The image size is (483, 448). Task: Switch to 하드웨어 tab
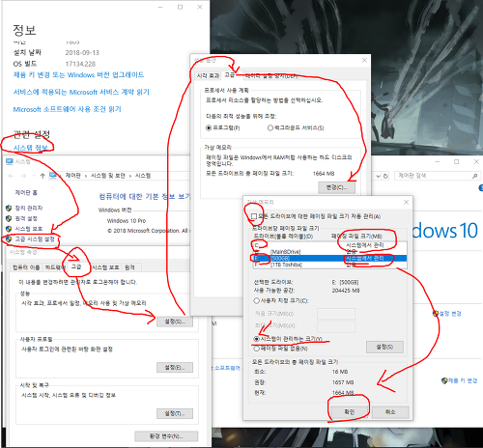click(54, 267)
